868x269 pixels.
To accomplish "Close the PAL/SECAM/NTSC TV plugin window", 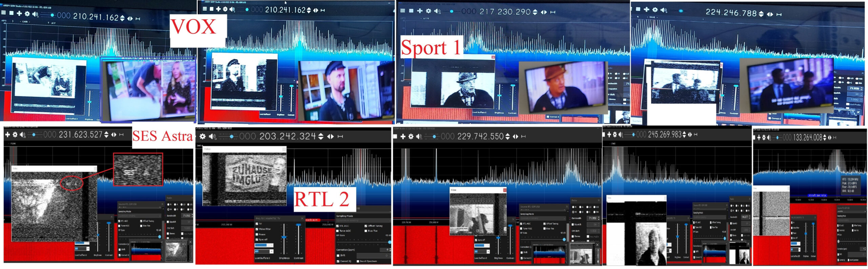I will (302, 219).
